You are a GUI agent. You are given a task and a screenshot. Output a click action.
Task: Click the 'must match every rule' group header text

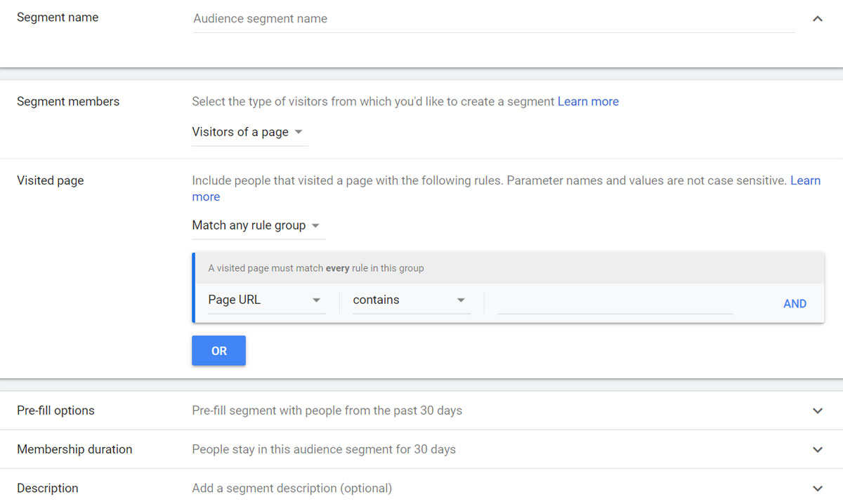[316, 268]
